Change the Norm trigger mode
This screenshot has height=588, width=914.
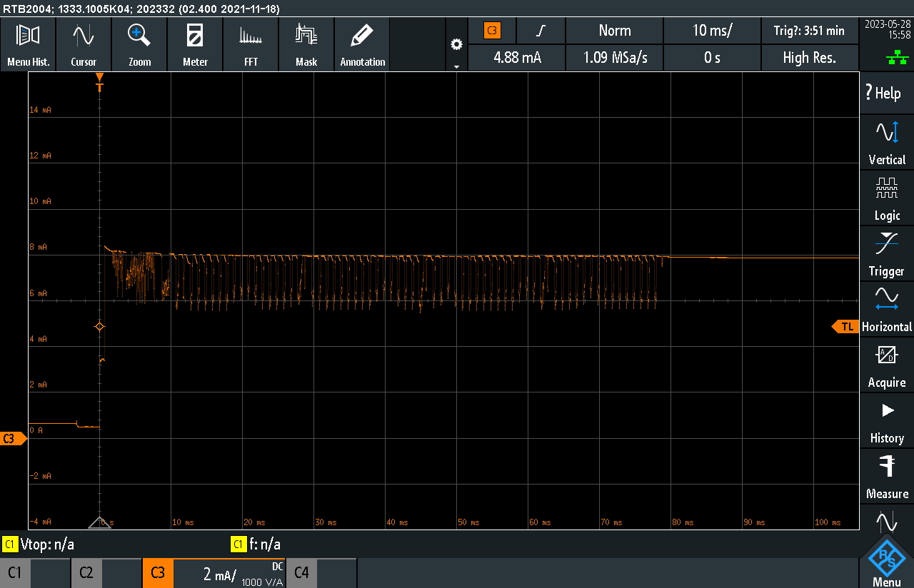pos(614,31)
